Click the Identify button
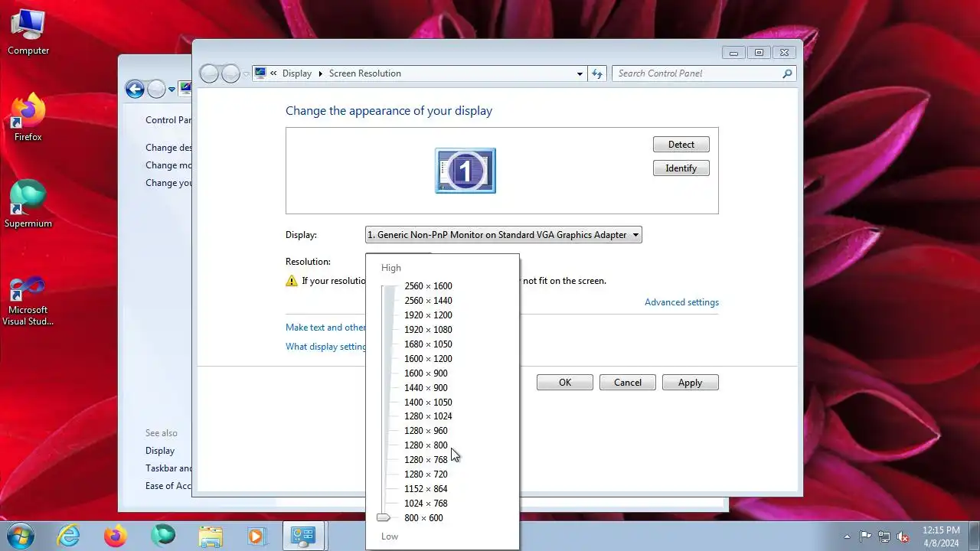Viewport: 980px width, 551px height. 681,168
